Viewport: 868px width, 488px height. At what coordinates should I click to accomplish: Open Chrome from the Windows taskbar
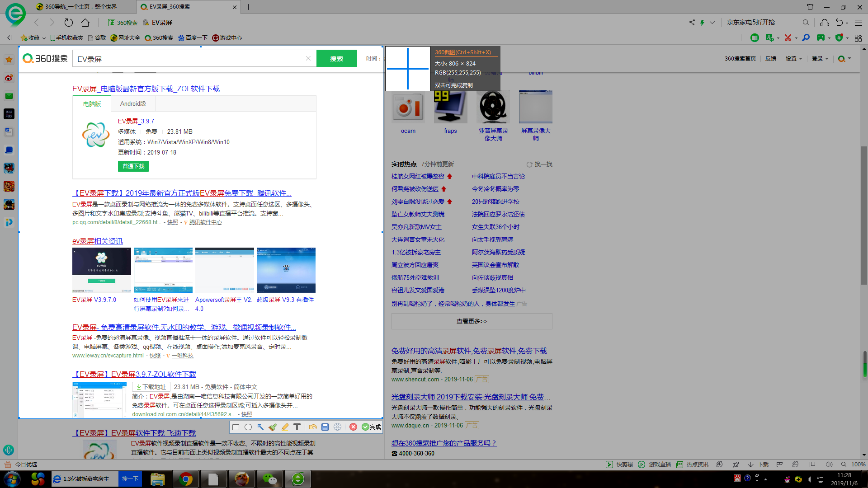tap(185, 479)
